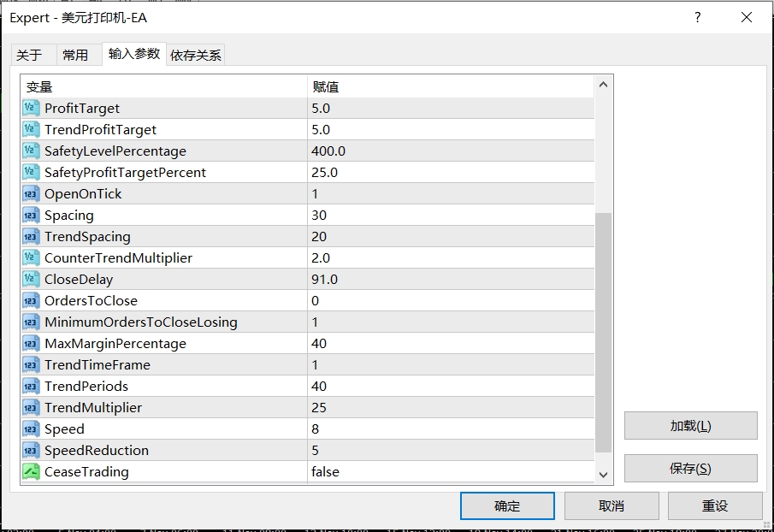This screenshot has height=532, width=774.
Task: Click the Spacing value field showing 30
Action: tap(450, 215)
